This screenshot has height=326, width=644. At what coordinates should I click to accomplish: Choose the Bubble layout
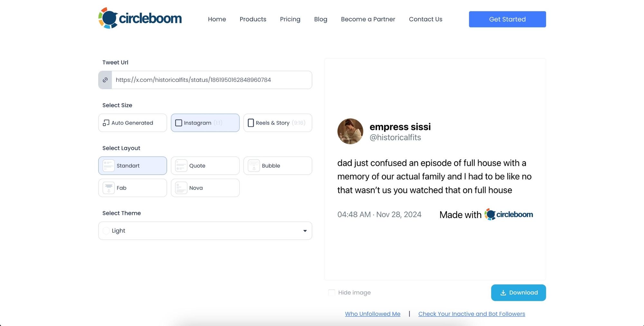(x=278, y=166)
